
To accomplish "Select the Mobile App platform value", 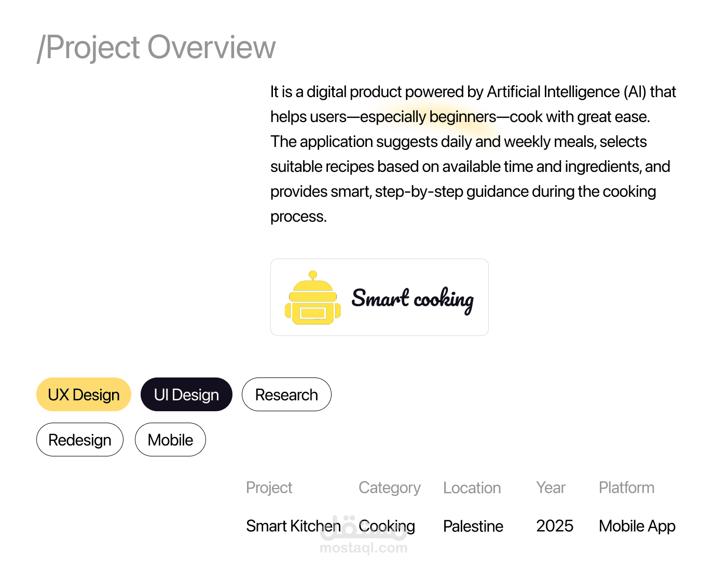I will [x=637, y=526].
